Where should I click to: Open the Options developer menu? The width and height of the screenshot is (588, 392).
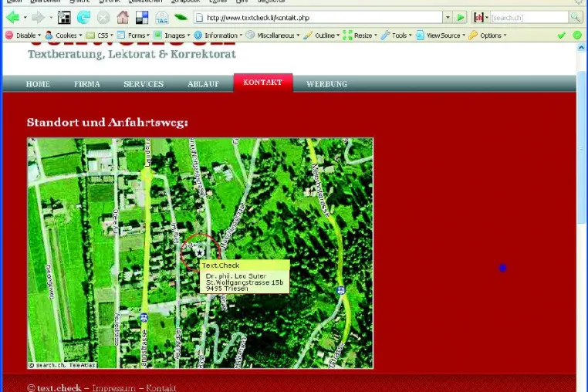tap(488, 35)
